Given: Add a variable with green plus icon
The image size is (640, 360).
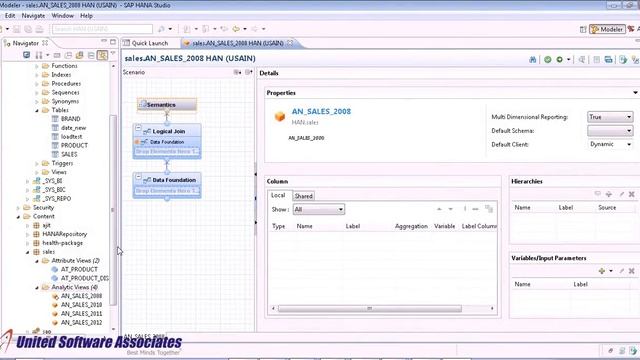Looking at the screenshot, I should pos(602,271).
